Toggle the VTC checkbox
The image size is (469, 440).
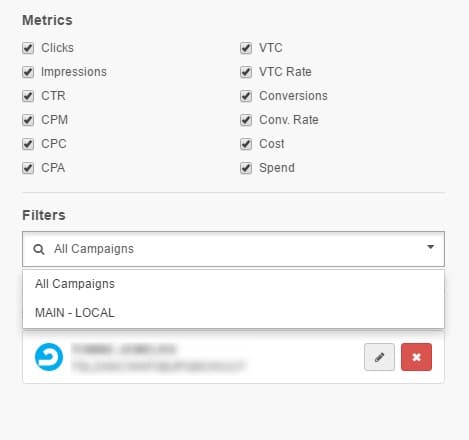(x=246, y=48)
